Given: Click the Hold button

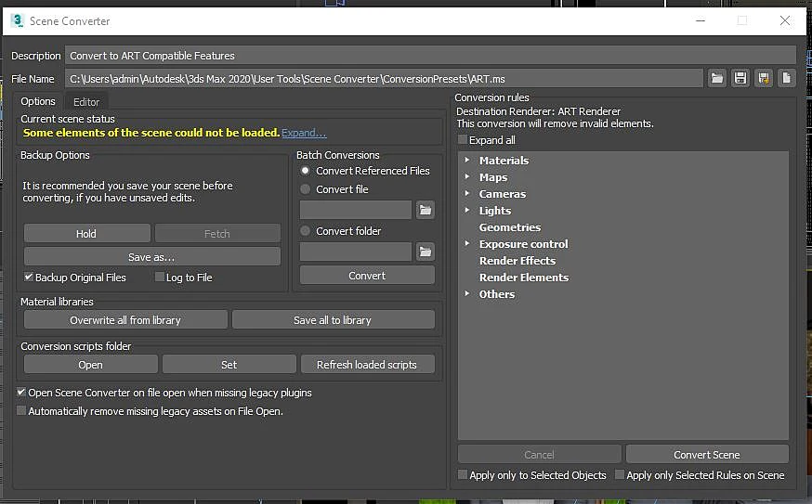Looking at the screenshot, I should pos(86,233).
